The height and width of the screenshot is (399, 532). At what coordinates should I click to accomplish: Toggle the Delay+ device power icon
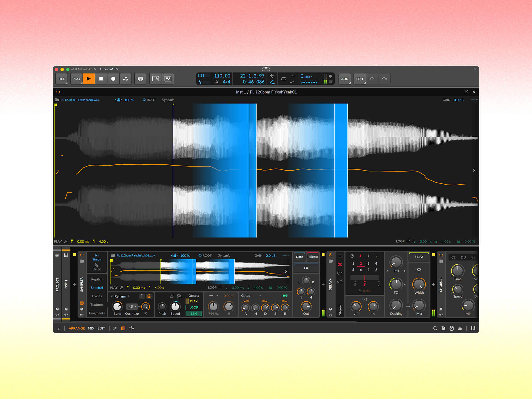pos(330,255)
